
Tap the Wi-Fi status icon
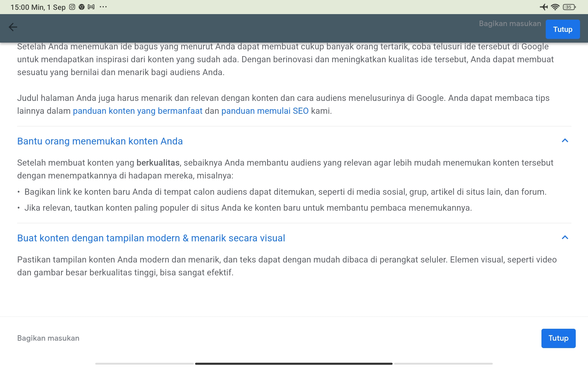[x=555, y=7]
